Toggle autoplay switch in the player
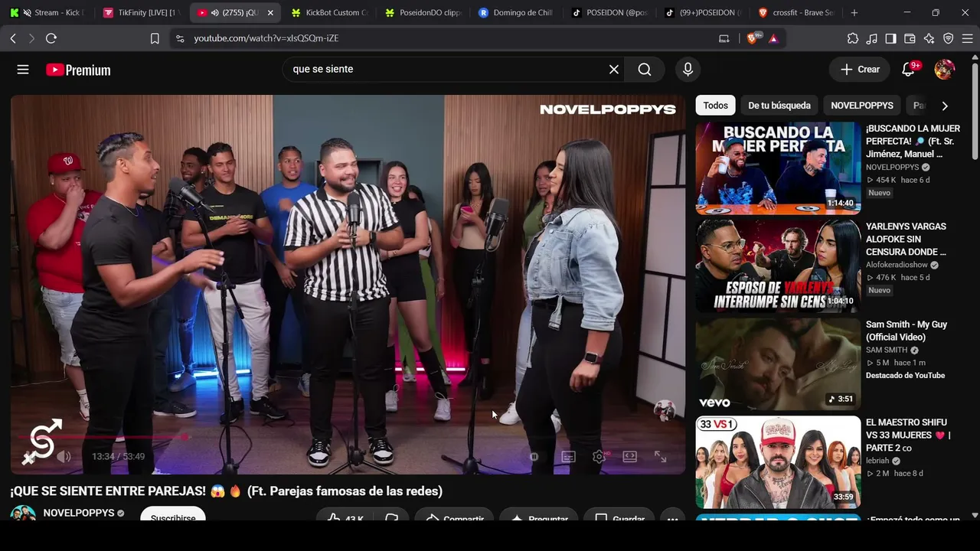 [x=534, y=457]
